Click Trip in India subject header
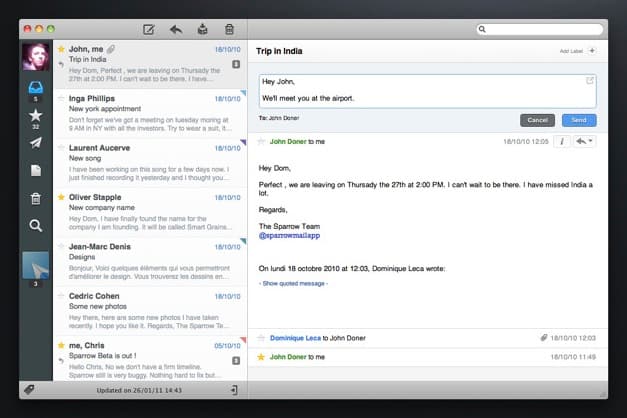This screenshot has width=627, height=418. (x=279, y=51)
